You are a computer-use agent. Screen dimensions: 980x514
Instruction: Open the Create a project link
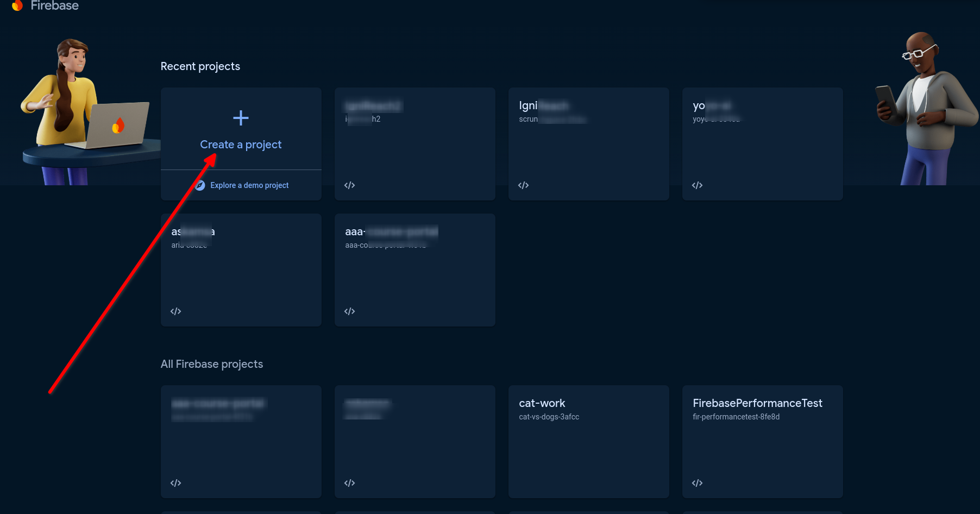(x=241, y=145)
